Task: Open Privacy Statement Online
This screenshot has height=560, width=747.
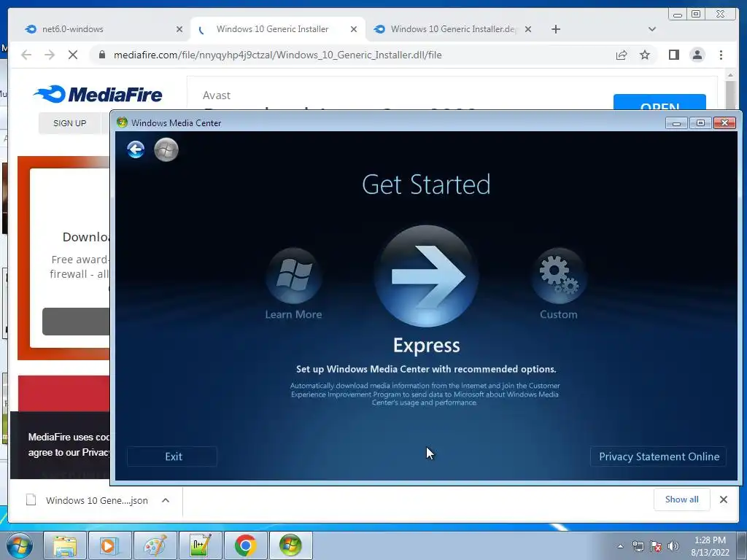Action: tap(659, 456)
